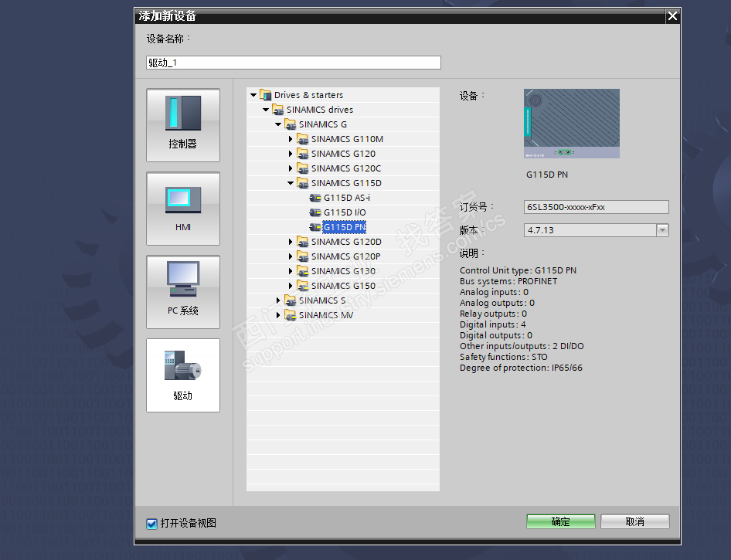Select the PC 系统 category button
Viewport: 731px width, 560px height.
tap(183, 292)
